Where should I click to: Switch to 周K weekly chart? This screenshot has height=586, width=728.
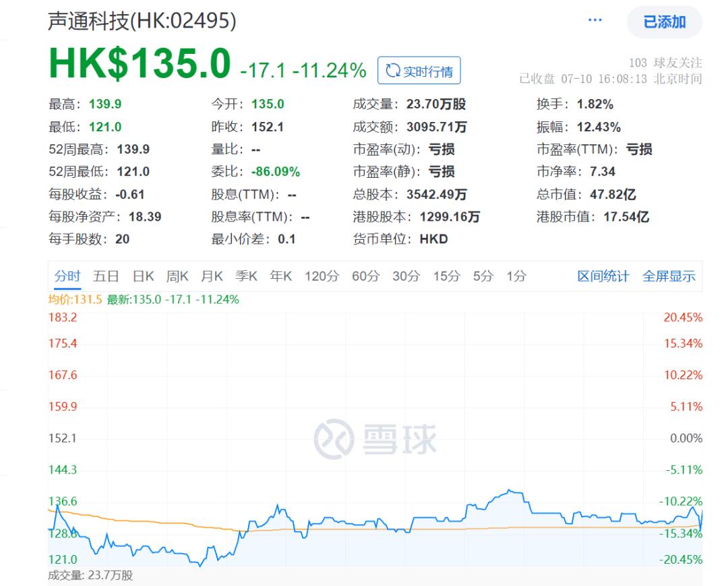(x=177, y=276)
